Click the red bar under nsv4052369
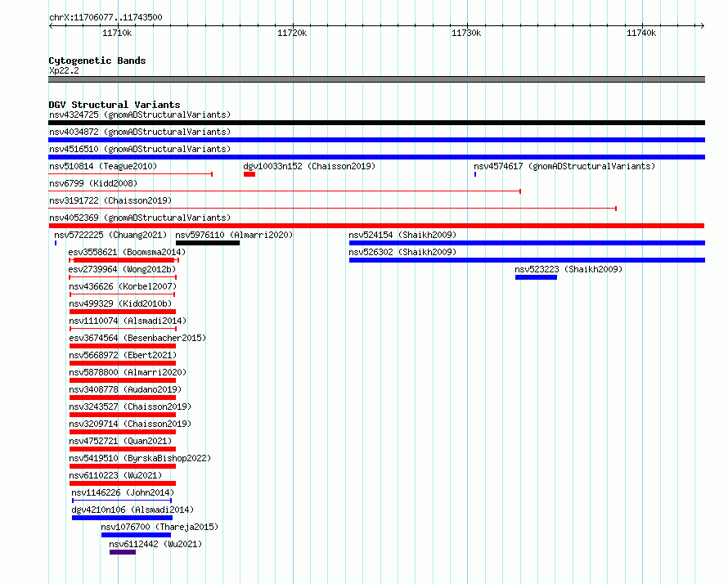The image size is (728, 584). (376, 226)
